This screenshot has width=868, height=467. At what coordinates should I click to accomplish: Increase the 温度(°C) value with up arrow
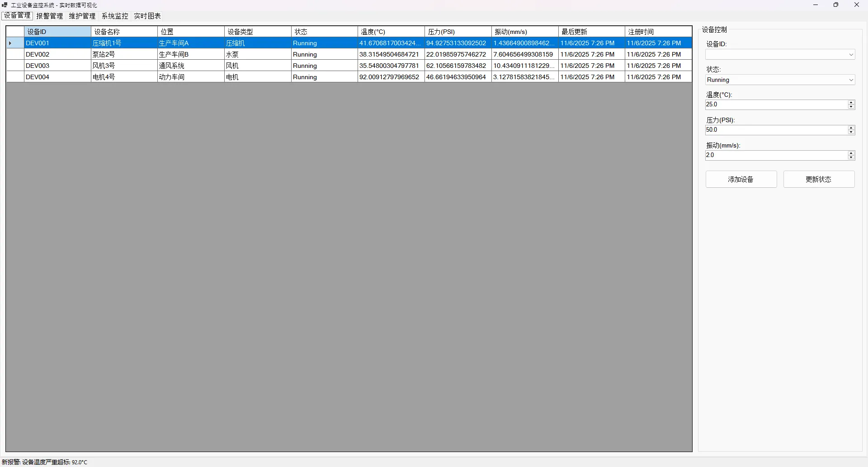(x=851, y=103)
